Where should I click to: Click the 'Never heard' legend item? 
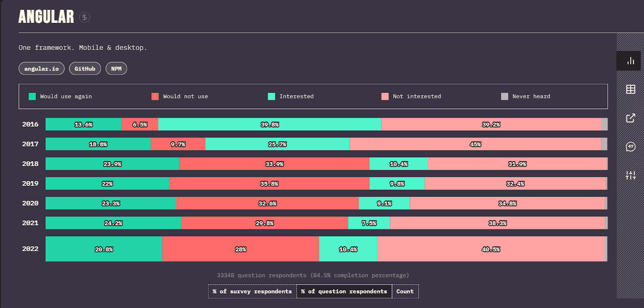[x=526, y=96]
